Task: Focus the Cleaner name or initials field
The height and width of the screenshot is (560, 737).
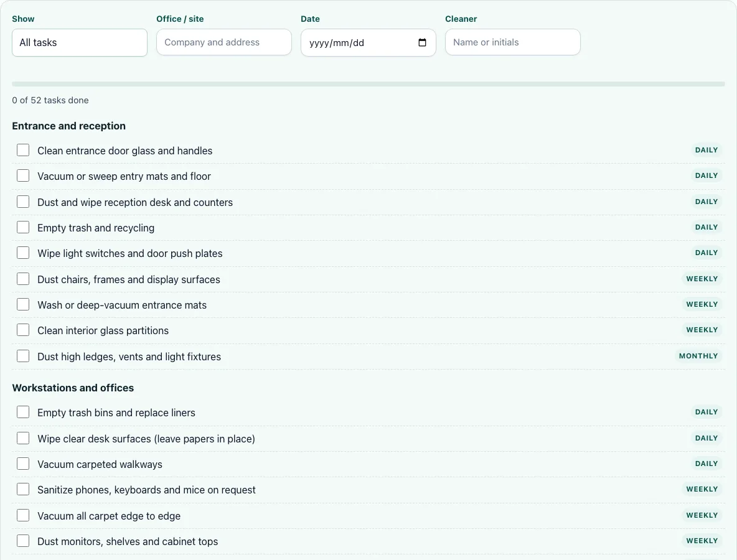Action: coord(513,42)
